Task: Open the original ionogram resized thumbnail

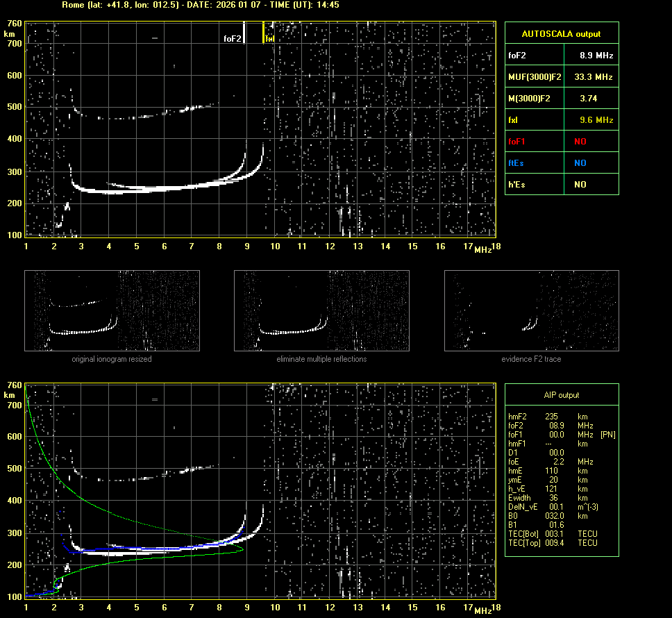Action: (112, 310)
